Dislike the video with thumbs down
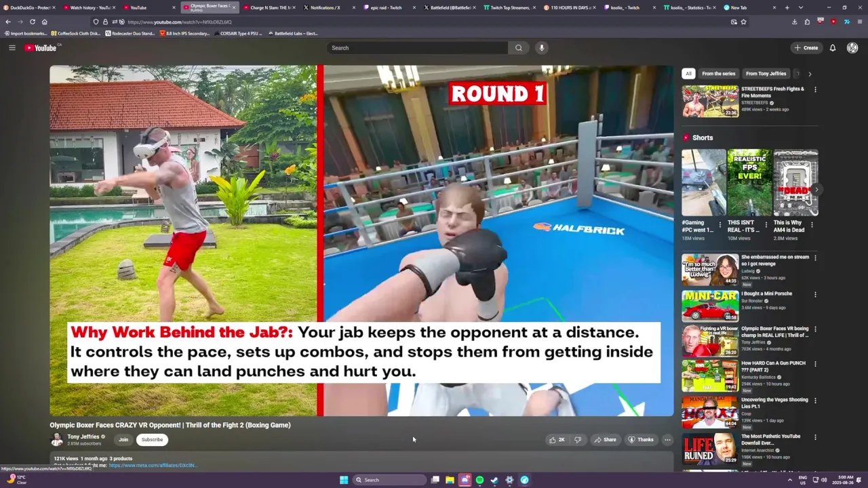This screenshot has height=488, width=868. 578,439
